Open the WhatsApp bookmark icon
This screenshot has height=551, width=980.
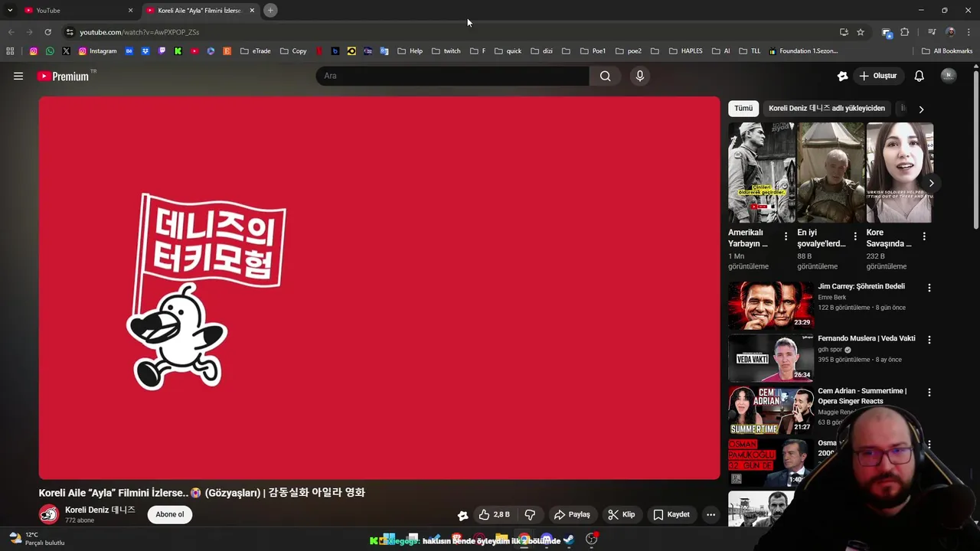point(50,51)
